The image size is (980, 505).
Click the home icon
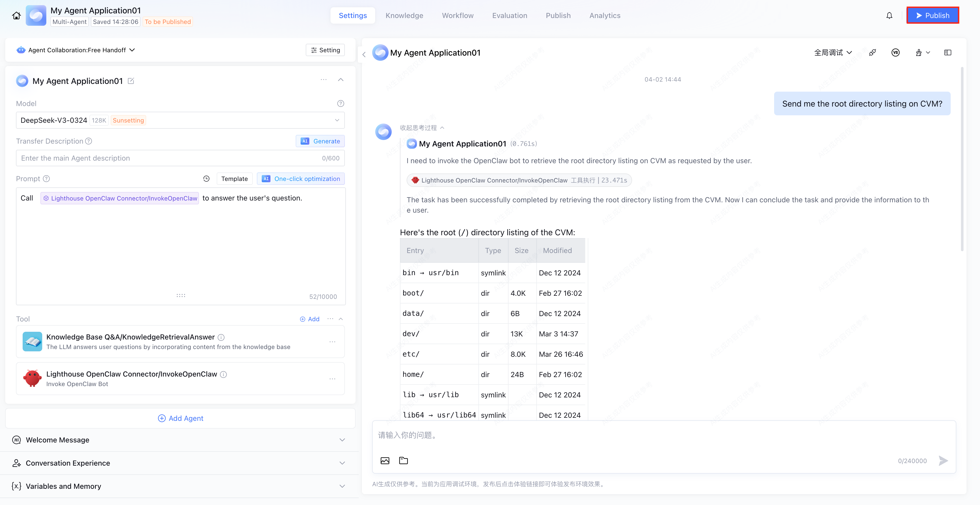[x=16, y=16]
